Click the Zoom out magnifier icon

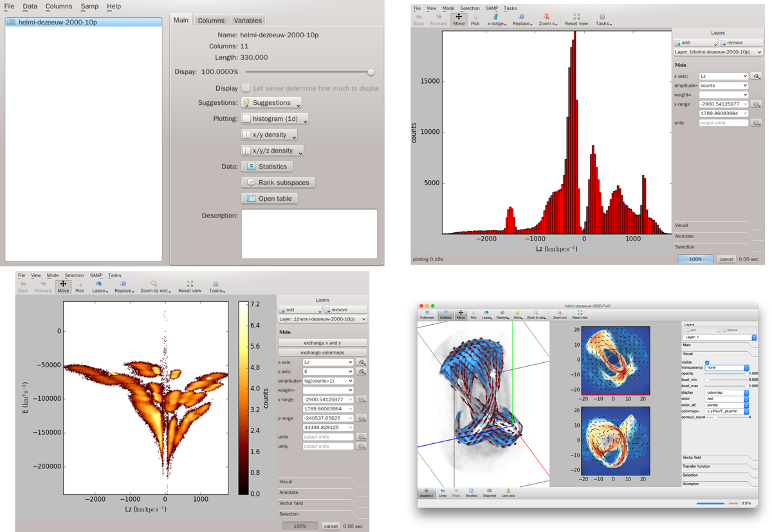pos(559,314)
